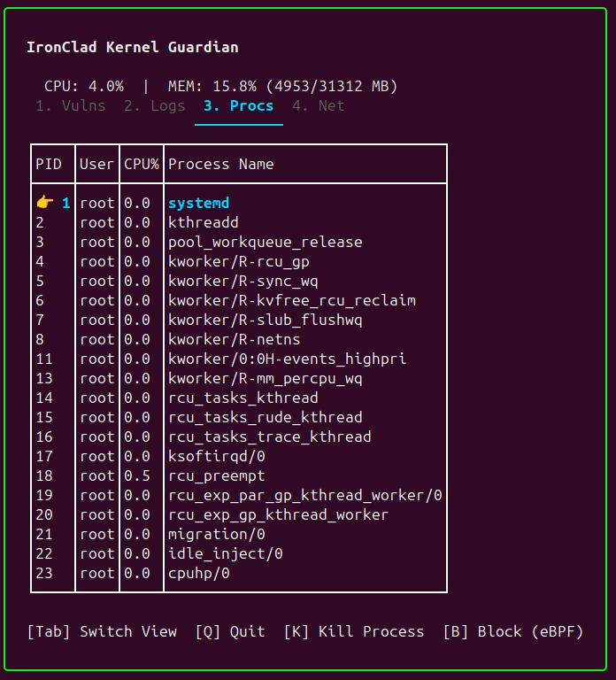Click the [Q] Quit shortcut
Viewport: 616px width, 680px height.
pos(230,631)
